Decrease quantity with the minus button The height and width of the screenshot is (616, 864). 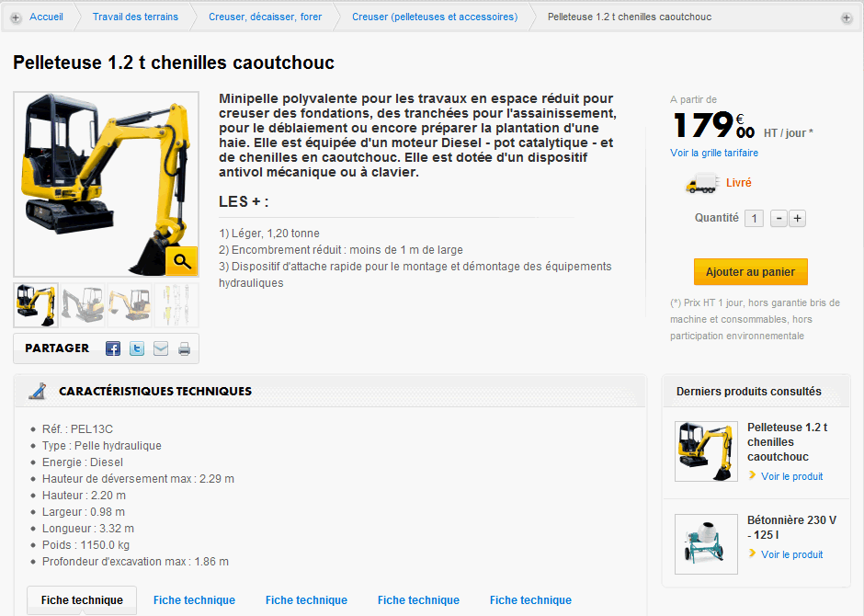(x=779, y=218)
